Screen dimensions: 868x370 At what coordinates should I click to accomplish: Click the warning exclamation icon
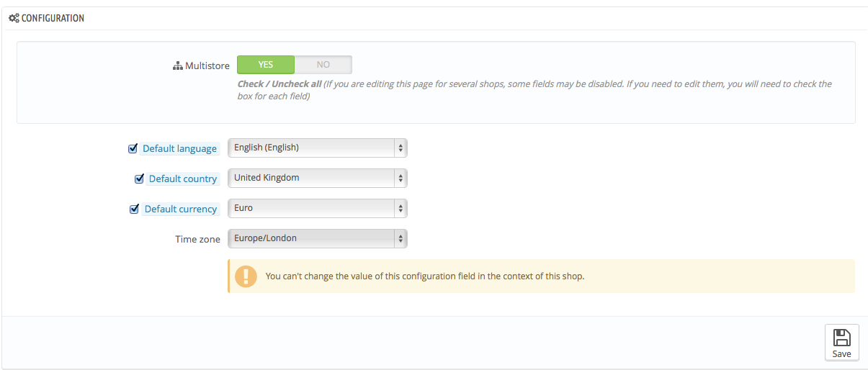click(246, 276)
